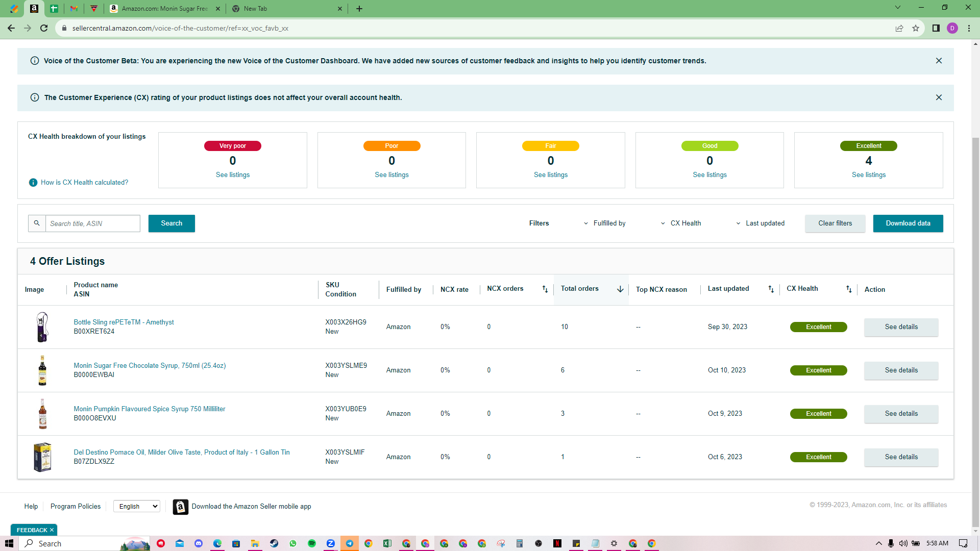
Task: Bookmark this page with the star icon
Action: [x=916, y=28]
